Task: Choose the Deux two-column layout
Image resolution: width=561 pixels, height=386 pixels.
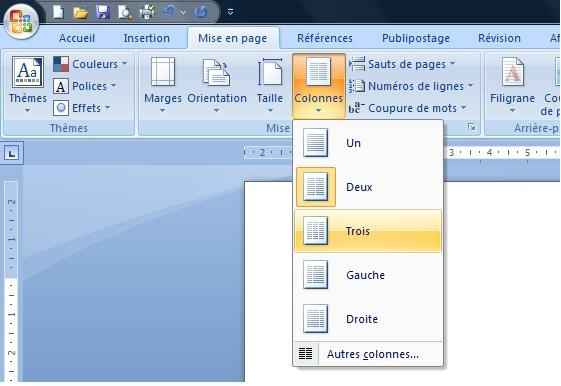Action: point(368,187)
